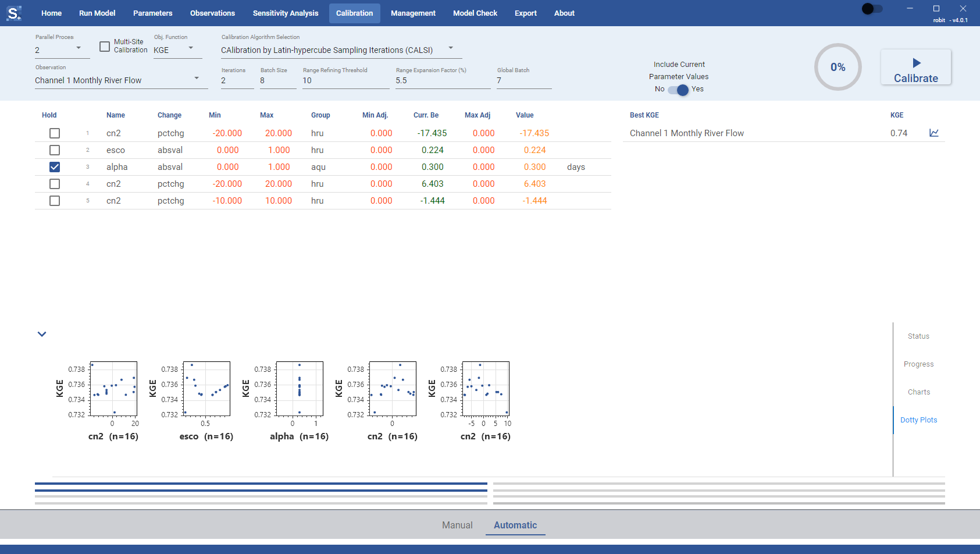Show the Charts panel
This screenshot has height=554, width=980.
tap(919, 392)
